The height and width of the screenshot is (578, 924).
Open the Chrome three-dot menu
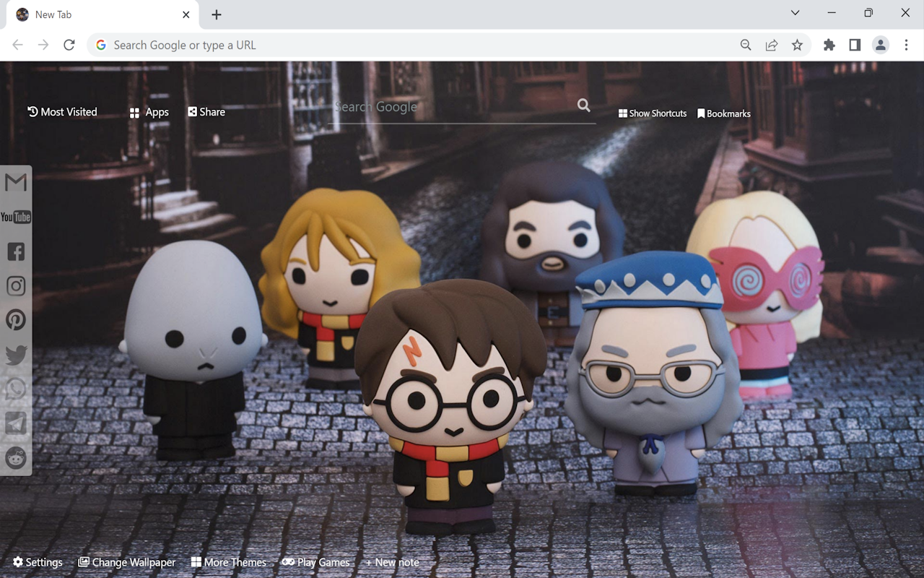[x=906, y=45]
